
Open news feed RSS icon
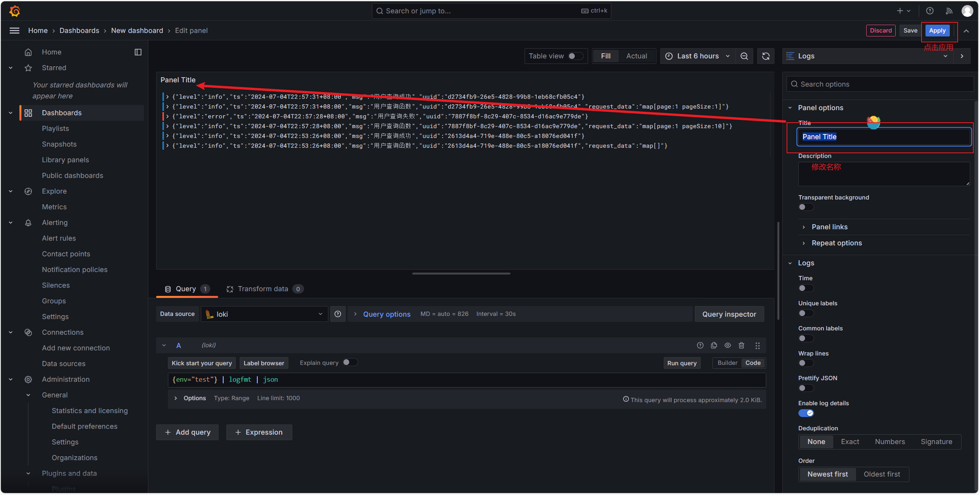click(x=949, y=11)
